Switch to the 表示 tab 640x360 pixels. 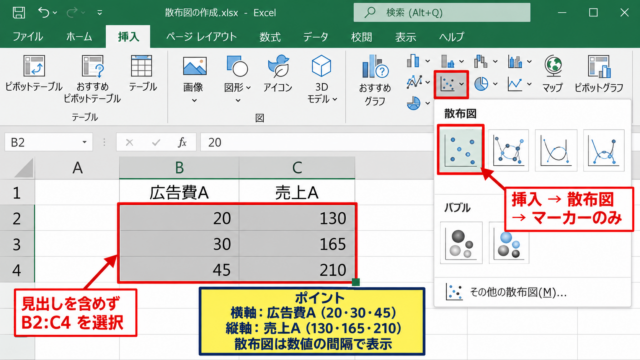click(x=405, y=37)
